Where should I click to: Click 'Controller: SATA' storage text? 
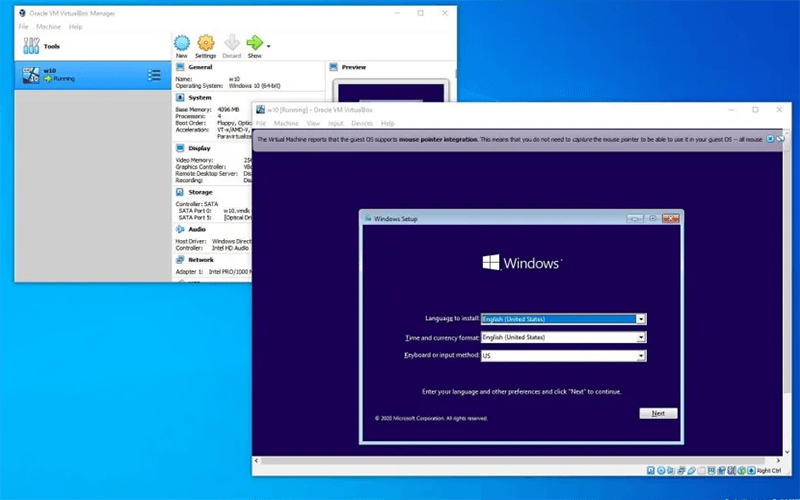click(197, 204)
